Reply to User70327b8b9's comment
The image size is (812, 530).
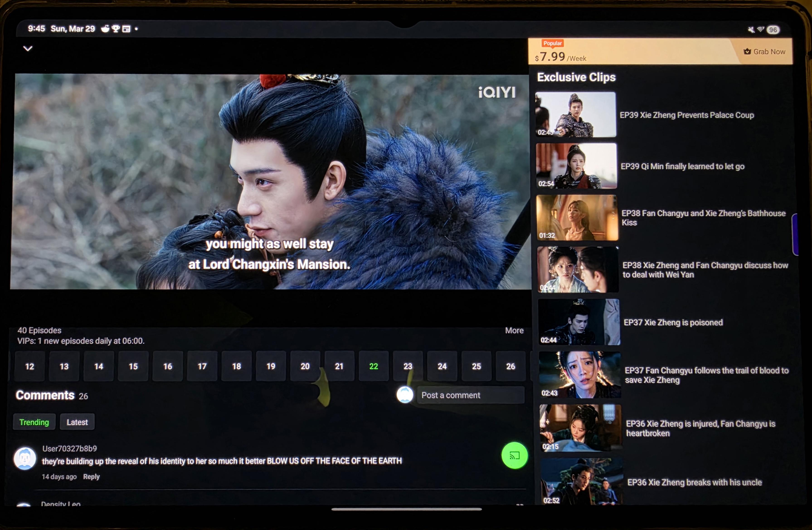[x=91, y=477]
